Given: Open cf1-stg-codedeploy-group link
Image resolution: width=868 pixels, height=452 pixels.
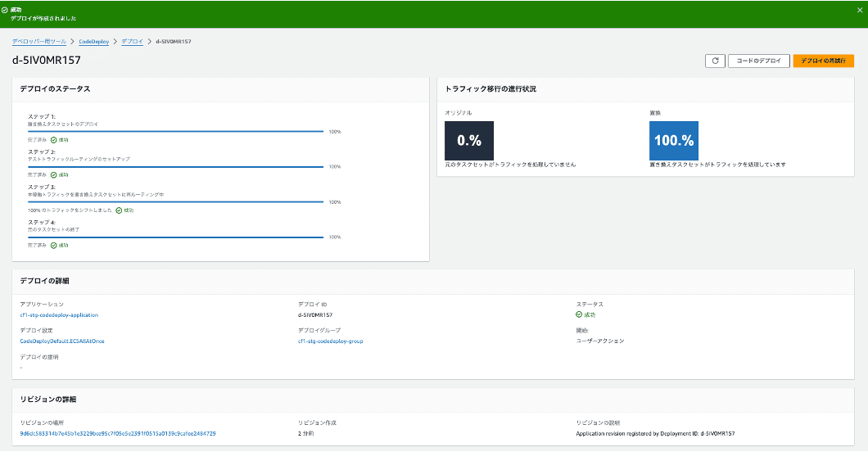Looking at the screenshot, I should [331, 341].
